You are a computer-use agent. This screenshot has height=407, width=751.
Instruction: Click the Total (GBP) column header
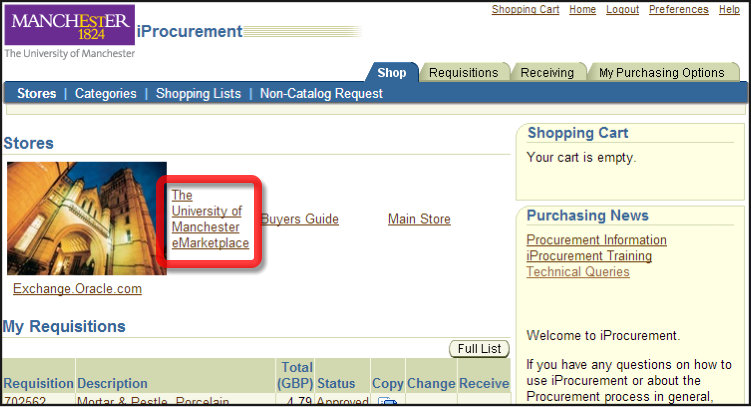point(295,375)
